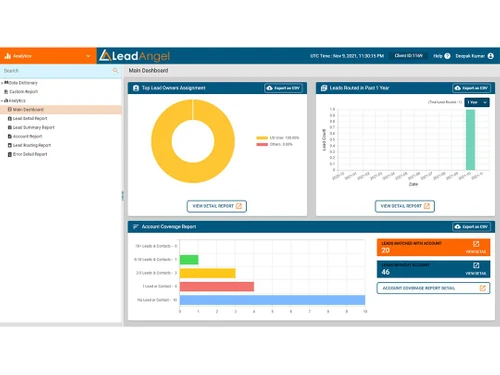Image resolution: width=500 pixels, height=375 pixels.
Task: Click the yellow 2-5 Leads bar
Action: (x=208, y=273)
